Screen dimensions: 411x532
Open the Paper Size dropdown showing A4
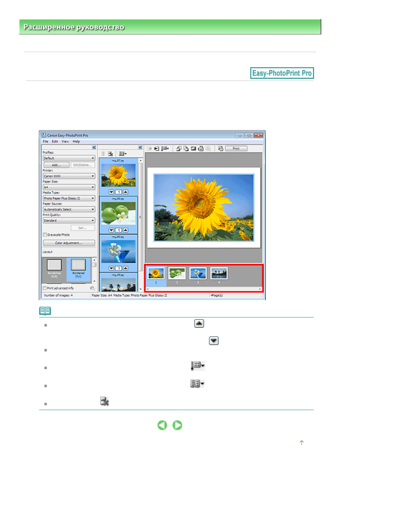pos(69,187)
